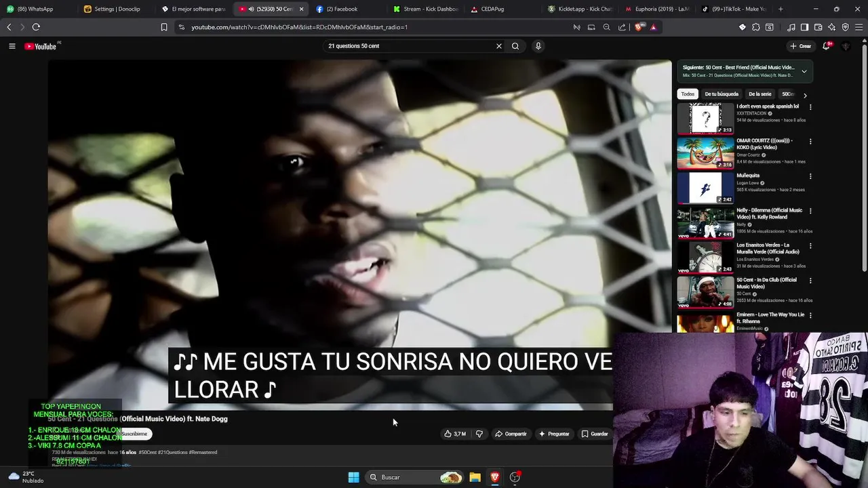Run the YouTube search magnifier button
Viewport: 868px width, 488px height.
point(515,46)
